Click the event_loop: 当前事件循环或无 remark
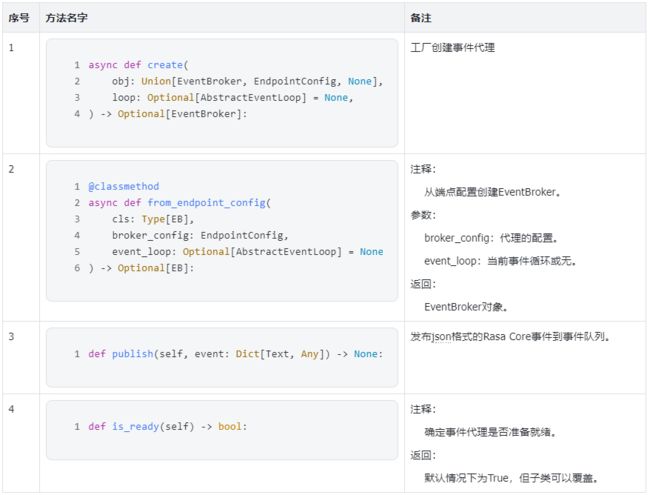This screenshot has width=650, height=495. click(500, 261)
